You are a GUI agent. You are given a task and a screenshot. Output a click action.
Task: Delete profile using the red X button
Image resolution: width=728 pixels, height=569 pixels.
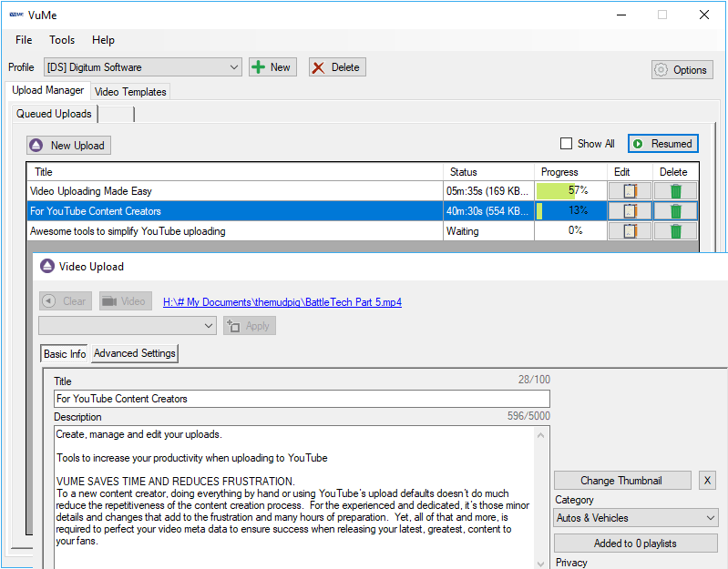(337, 67)
